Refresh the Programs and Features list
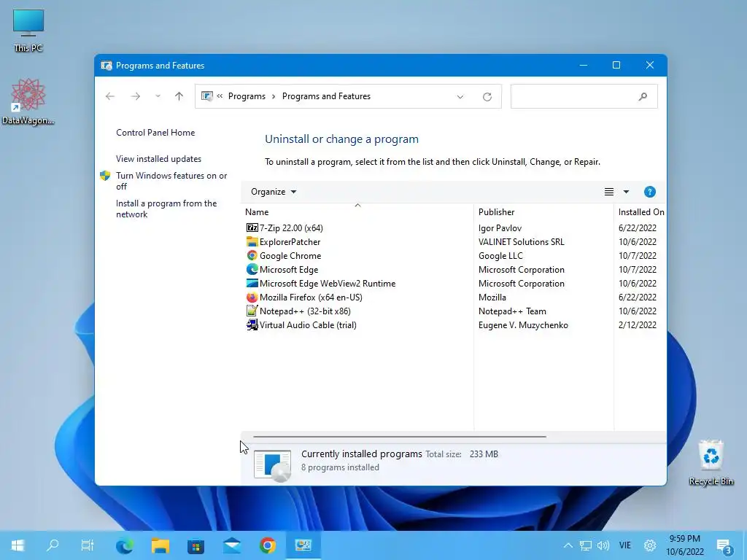This screenshot has height=560, width=747. (487, 97)
